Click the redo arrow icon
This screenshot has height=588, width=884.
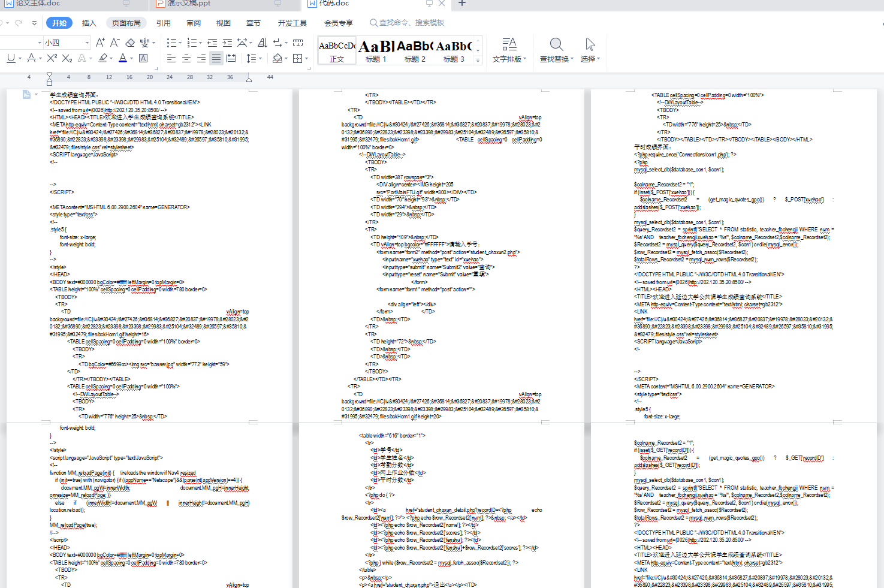[19, 23]
